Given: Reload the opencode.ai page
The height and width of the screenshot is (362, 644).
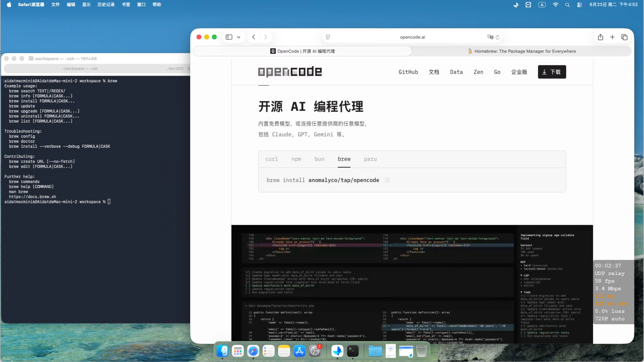Looking at the screenshot, I should point(498,37).
